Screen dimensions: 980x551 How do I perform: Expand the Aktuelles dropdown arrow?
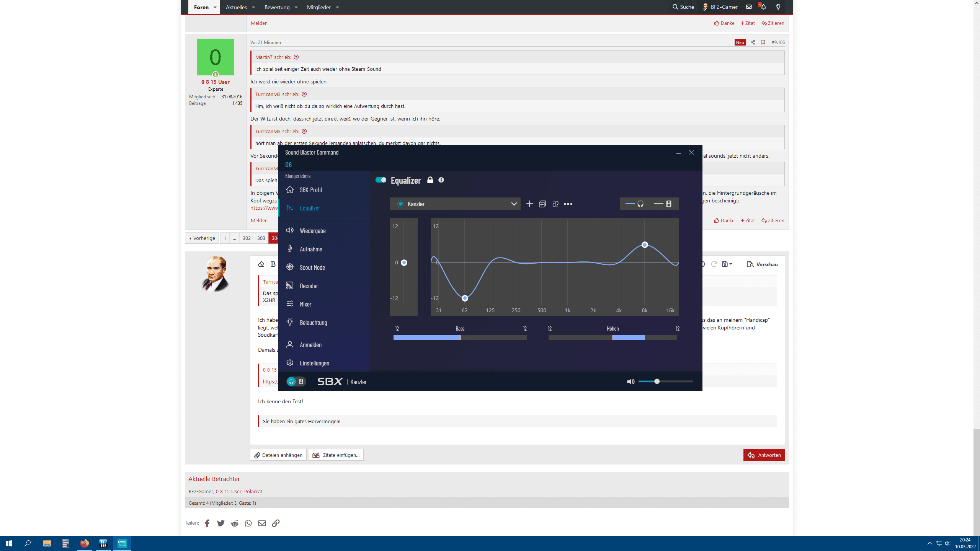(253, 7)
